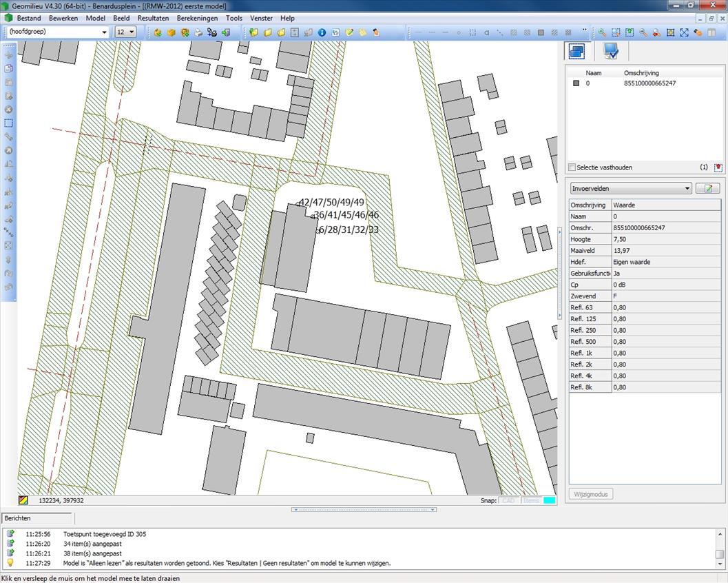Select the dashed rectangle selection tool
728x583 pixels.
(x=9, y=123)
